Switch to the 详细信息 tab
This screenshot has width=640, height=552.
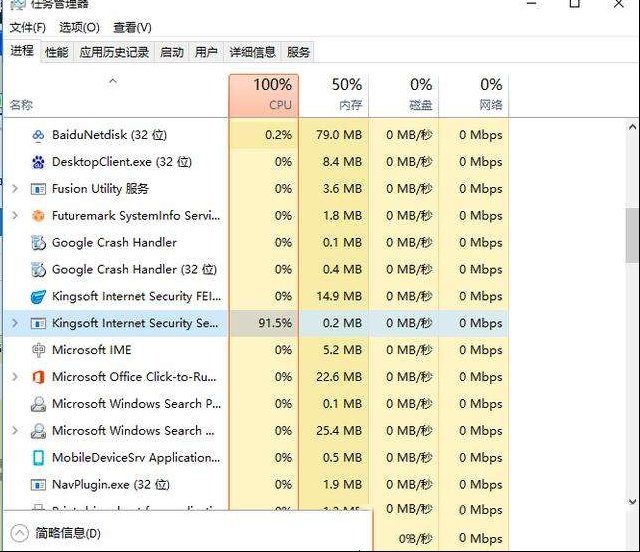click(x=252, y=52)
